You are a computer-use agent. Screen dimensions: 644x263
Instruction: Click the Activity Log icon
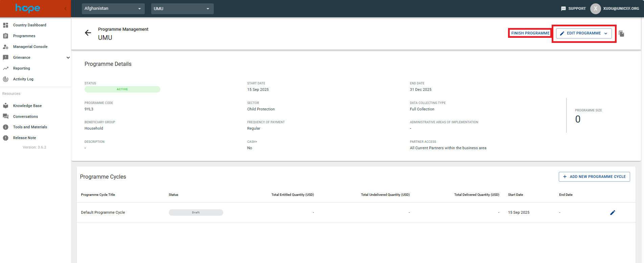click(6, 79)
